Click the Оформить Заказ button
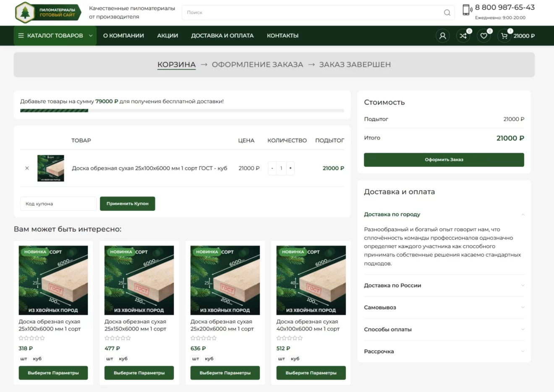The width and height of the screenshot is (554, 392). tap(444, 160)
